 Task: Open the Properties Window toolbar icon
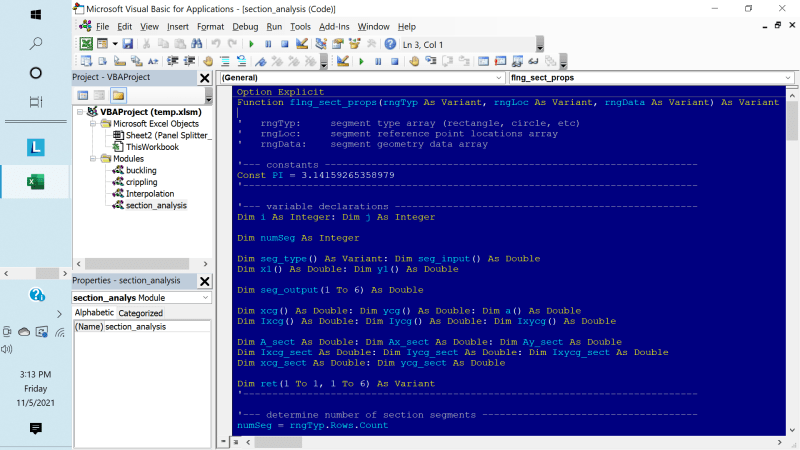pyautogui.click(x=337, y=44)
